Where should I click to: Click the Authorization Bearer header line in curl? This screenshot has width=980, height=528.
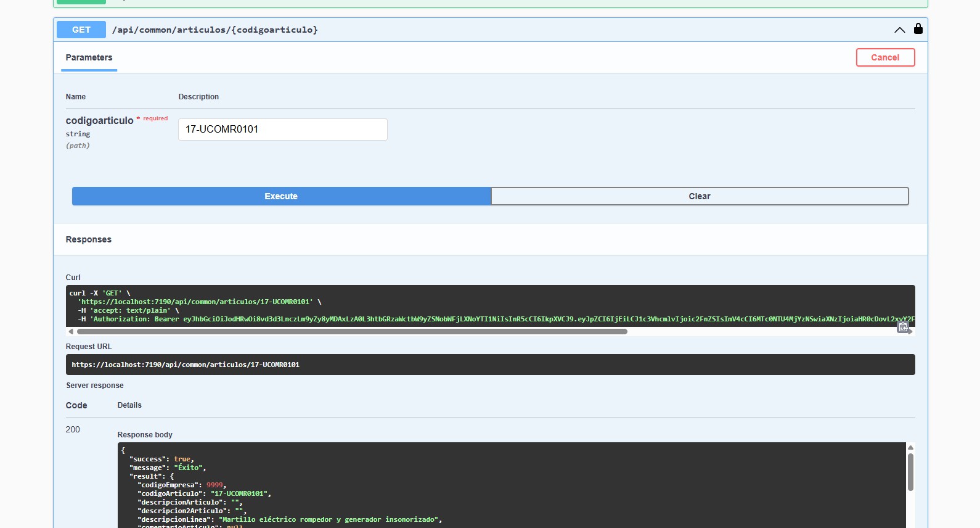click(x=496, y=319)
